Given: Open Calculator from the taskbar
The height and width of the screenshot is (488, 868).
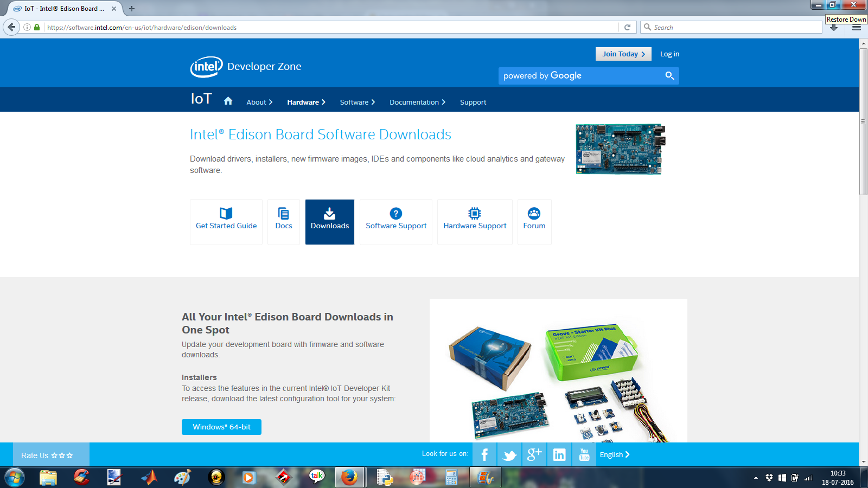Looking at the screenshot, I should pyautogui.click(x=451, y=478).
